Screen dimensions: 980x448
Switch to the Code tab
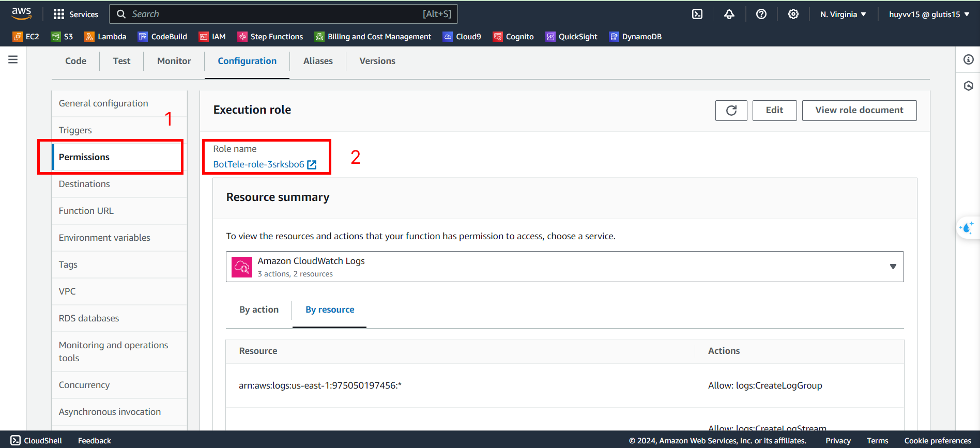[x=75, y=61]
